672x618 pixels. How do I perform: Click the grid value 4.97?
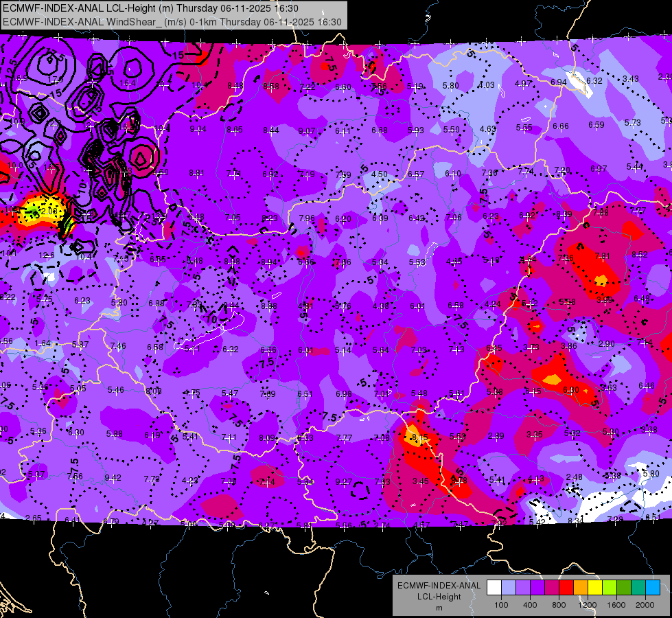pyautogui.click(x=523, y=83)
